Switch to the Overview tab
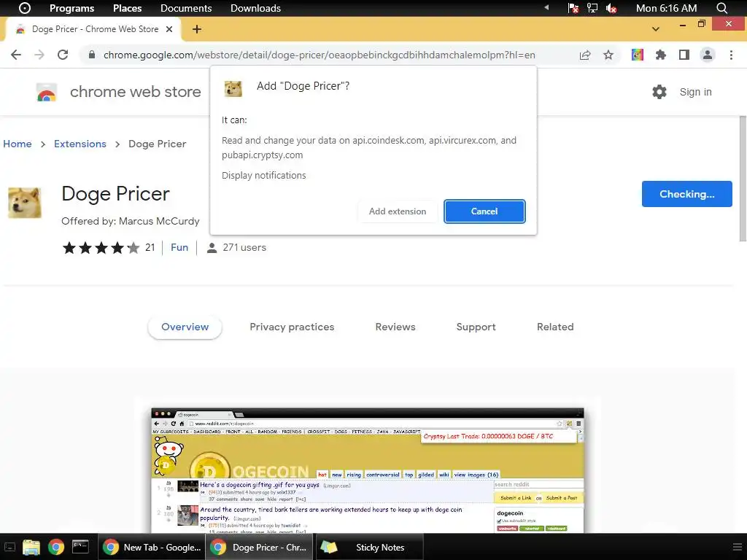 click(185, 327)
